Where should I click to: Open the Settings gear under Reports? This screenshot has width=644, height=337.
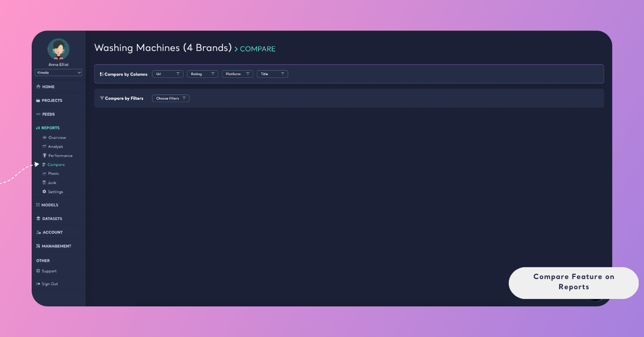tap(45, 192)
